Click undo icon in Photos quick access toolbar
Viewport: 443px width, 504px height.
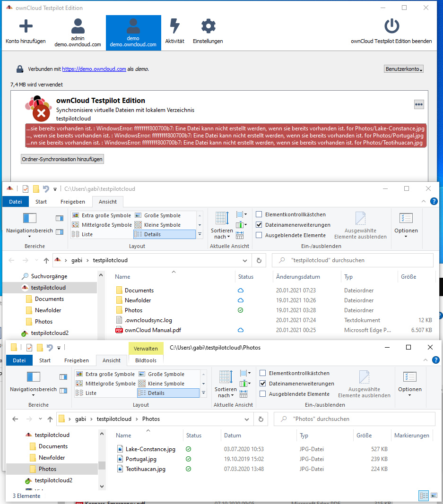50,348
